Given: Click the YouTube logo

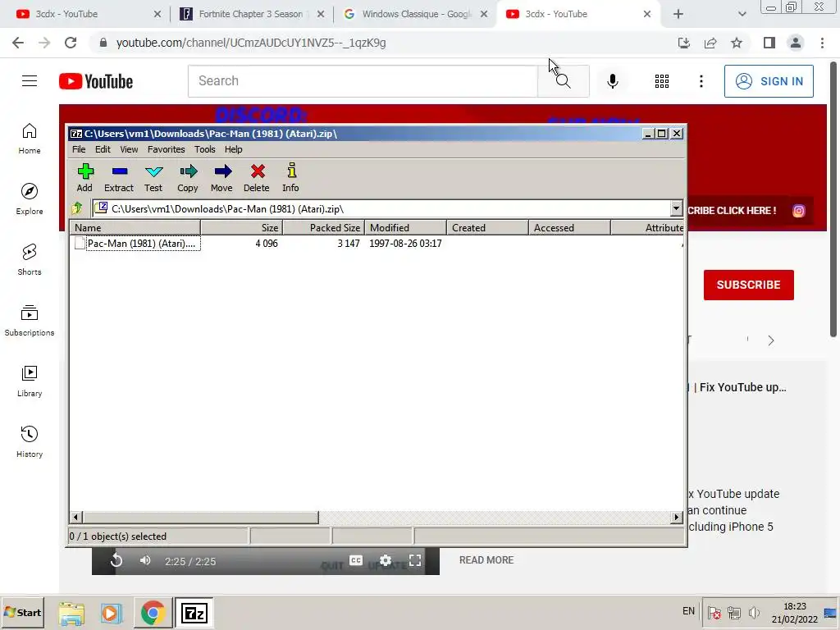Looking at the screenshot, I should pos(96,81).
